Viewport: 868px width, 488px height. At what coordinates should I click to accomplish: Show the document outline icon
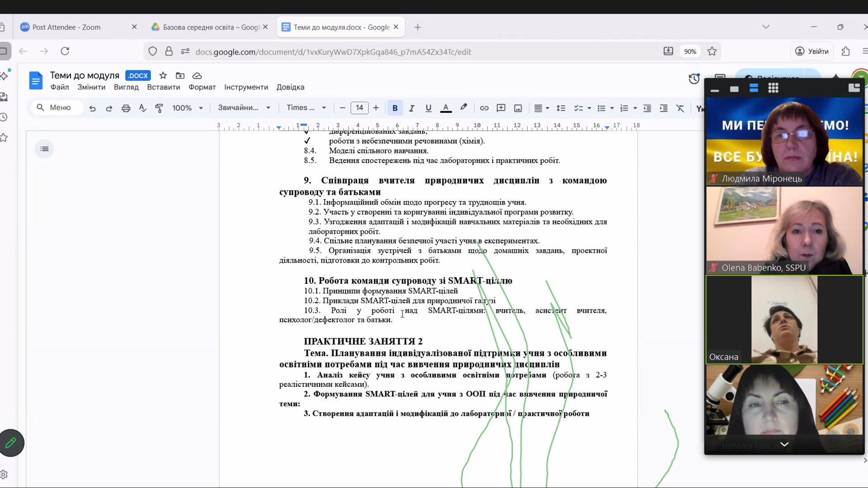pyautogui.click(x=44, y=149)
